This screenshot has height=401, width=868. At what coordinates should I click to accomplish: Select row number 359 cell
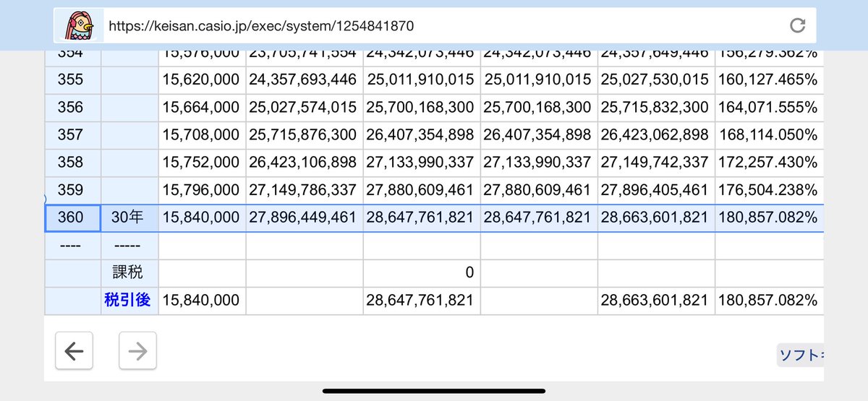[x=72, y=190]
